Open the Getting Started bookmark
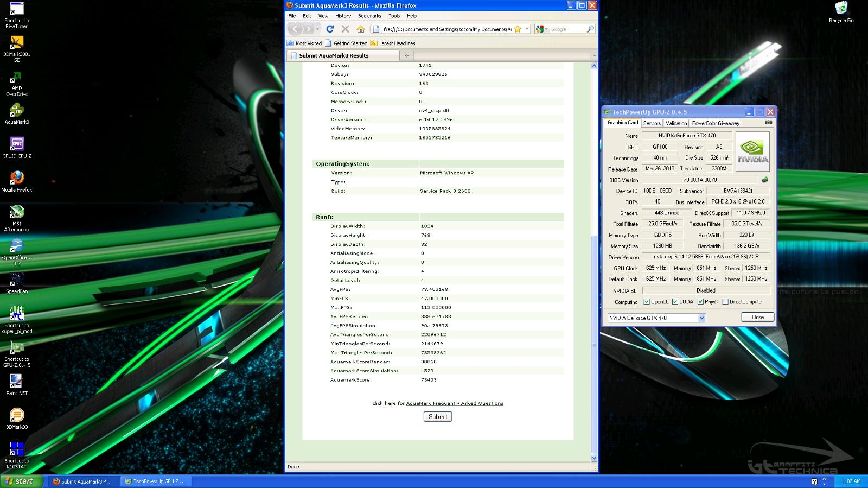The width and height of the screenshot is (868, 488). 346,43
